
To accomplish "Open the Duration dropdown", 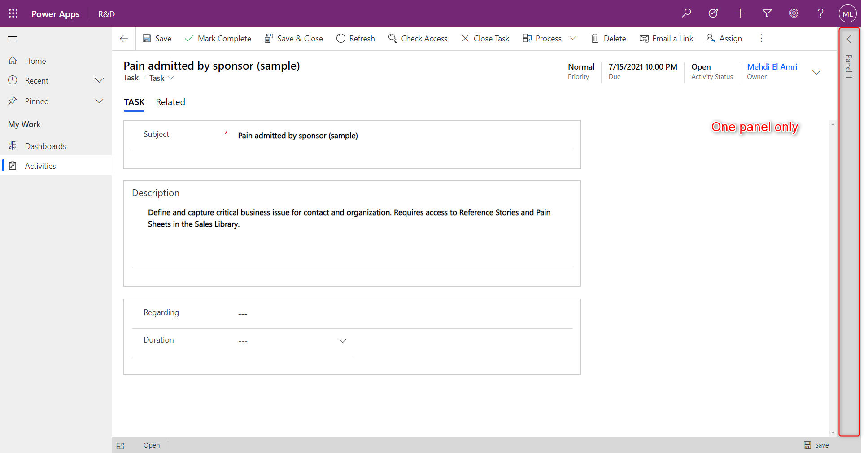I will coord(343,340).
